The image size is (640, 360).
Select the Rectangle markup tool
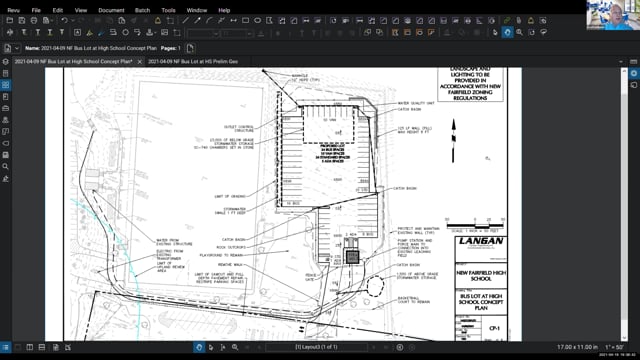tap(245, 20)
